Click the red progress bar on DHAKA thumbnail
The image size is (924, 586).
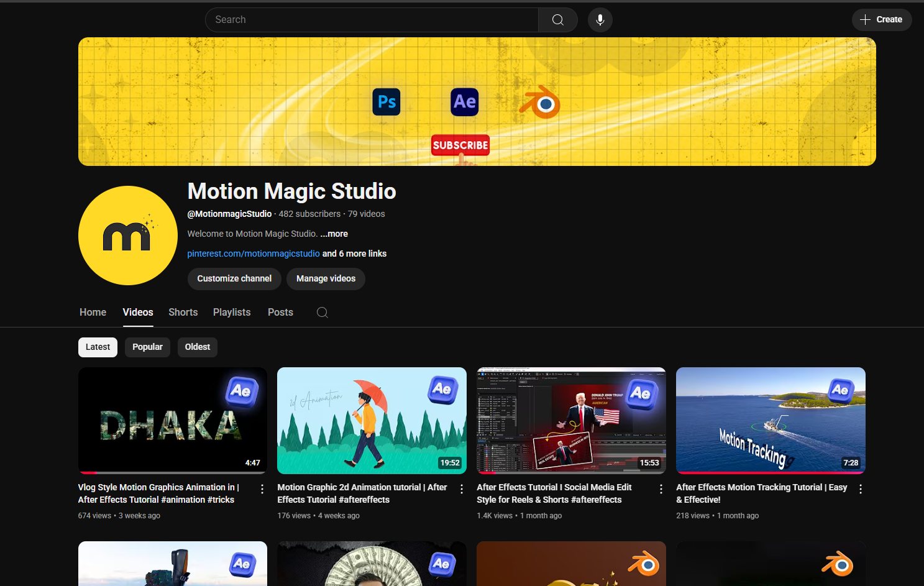(88, 473)
